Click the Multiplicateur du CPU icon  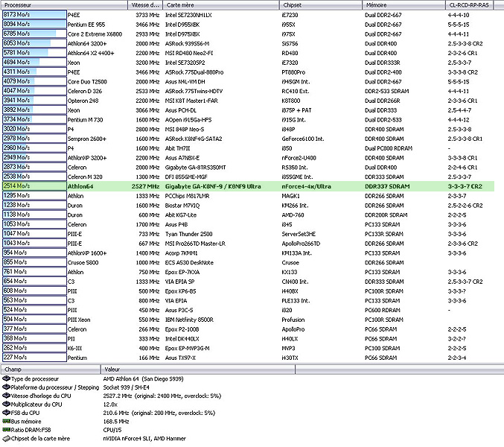coord(6,405)
